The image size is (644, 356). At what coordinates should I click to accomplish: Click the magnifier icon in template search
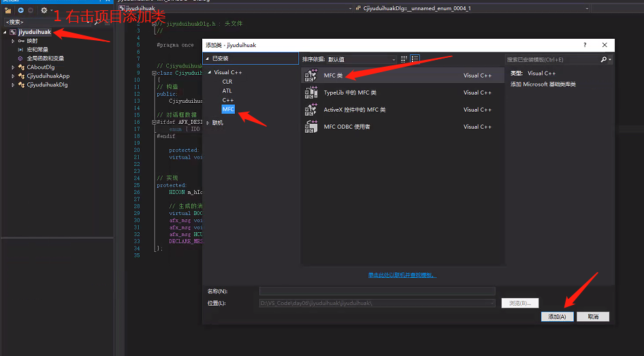pos(603,59)
